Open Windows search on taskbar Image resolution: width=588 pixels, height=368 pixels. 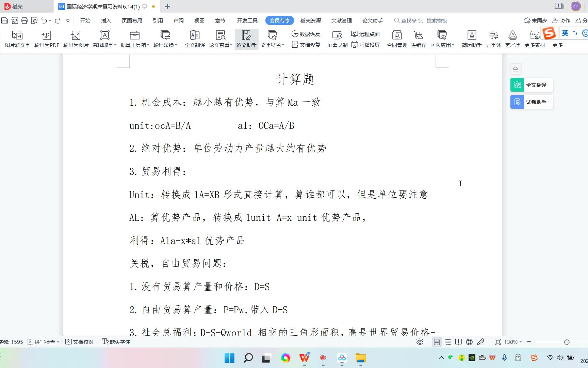[248, 358]
